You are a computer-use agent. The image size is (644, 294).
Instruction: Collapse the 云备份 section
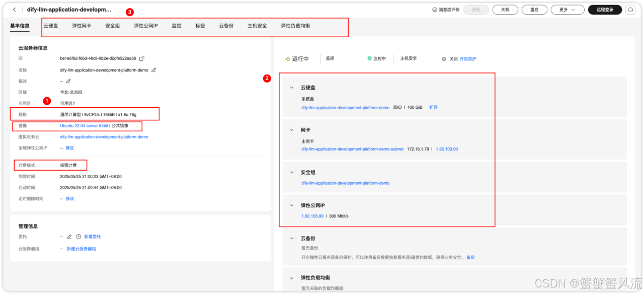tap(291, 238)
